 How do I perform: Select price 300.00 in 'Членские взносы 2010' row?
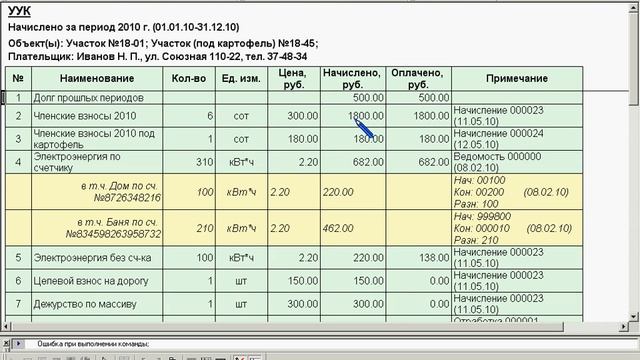click(x=294, y=116)
